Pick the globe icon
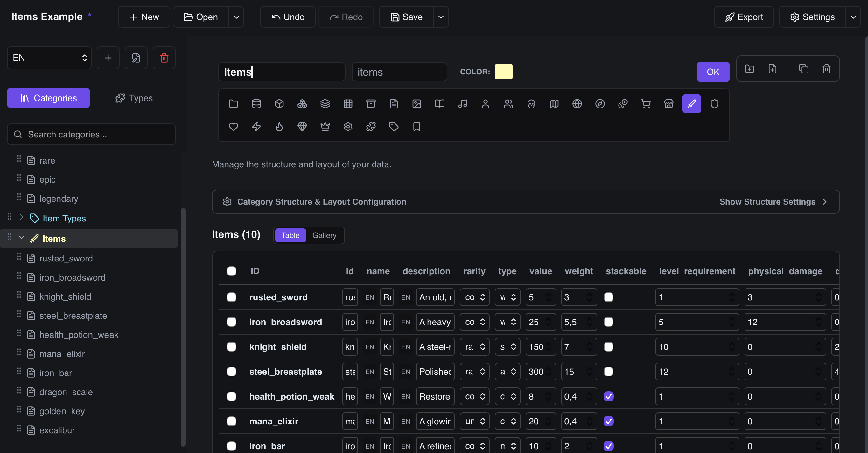Image resolution: width=868 pixels, height=453 pixels. coord(577,104)
